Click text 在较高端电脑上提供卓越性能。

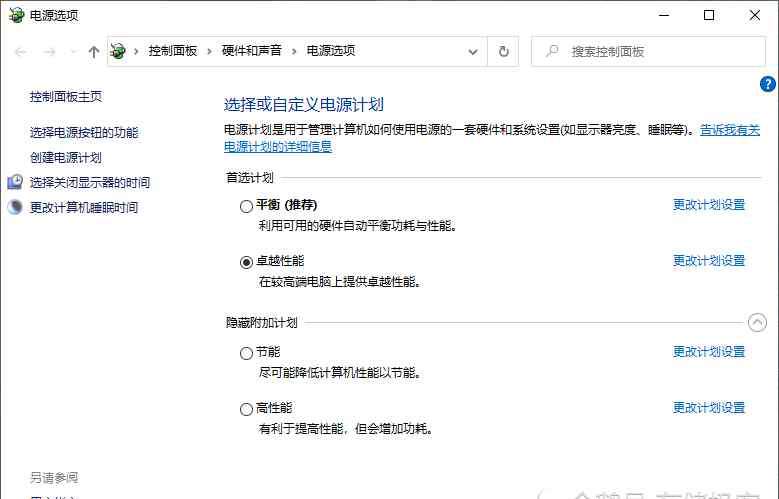click(339, 282)
